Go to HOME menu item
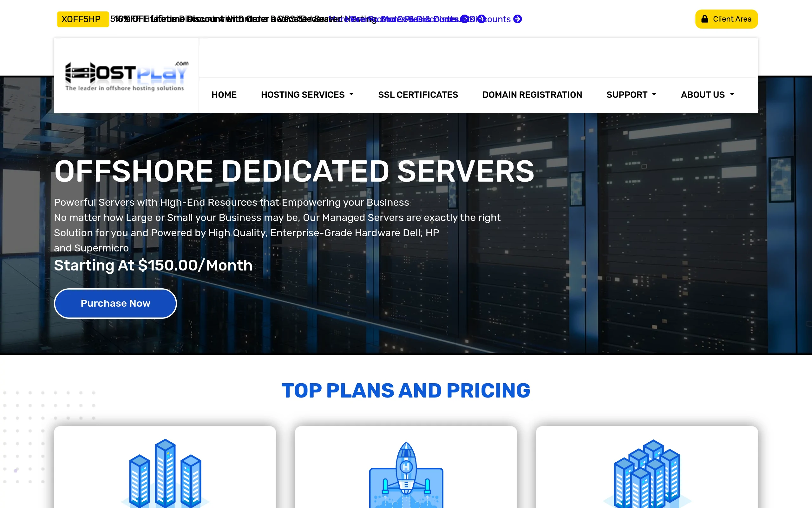Viewport: 812px width, 508px height. 224,95
